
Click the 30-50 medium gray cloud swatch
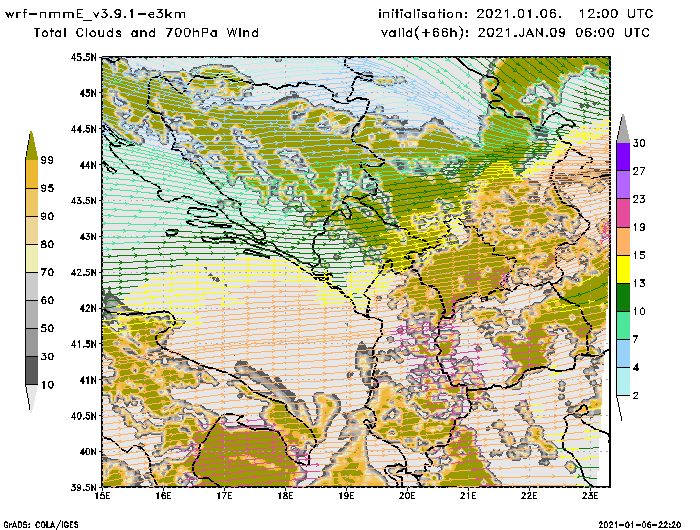click(32, 342)
